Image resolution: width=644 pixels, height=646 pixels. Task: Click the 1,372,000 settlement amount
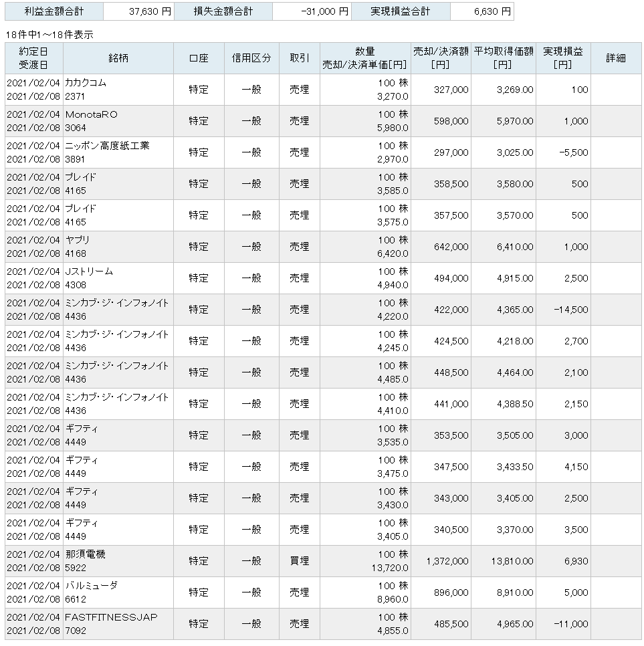(x=447, y=561)
